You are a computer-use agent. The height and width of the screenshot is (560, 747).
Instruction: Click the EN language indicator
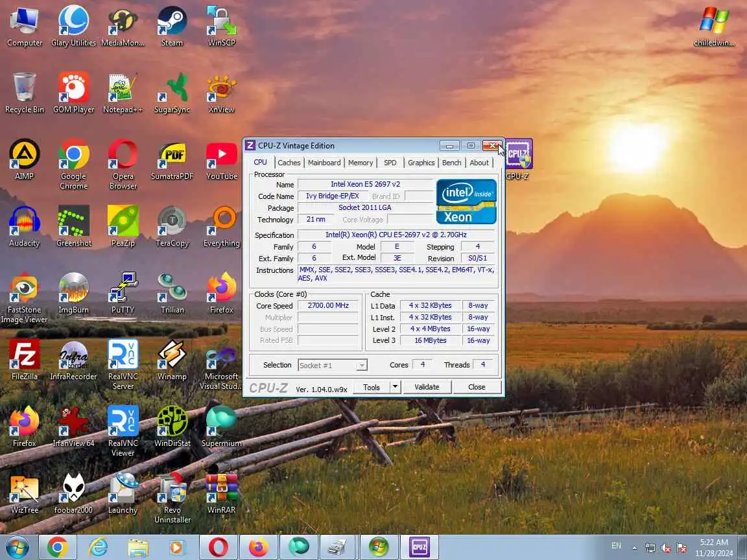coord(616,546)
